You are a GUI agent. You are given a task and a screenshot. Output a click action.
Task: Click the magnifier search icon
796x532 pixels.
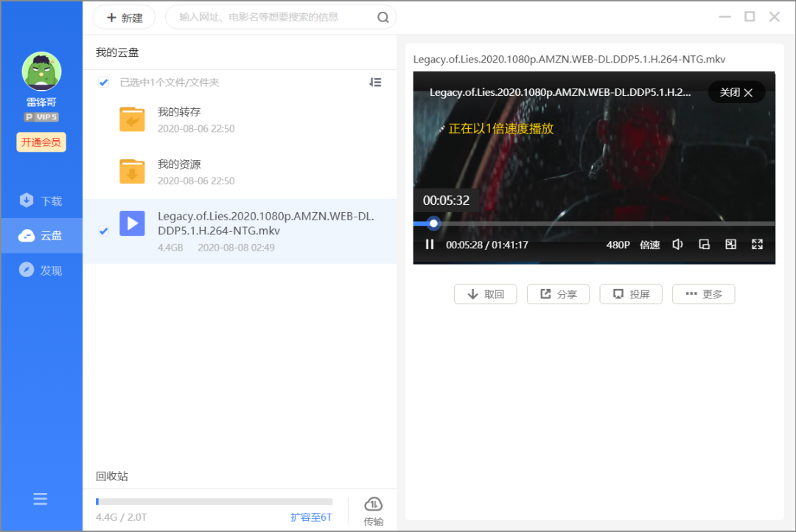click(x=383, y=17)
